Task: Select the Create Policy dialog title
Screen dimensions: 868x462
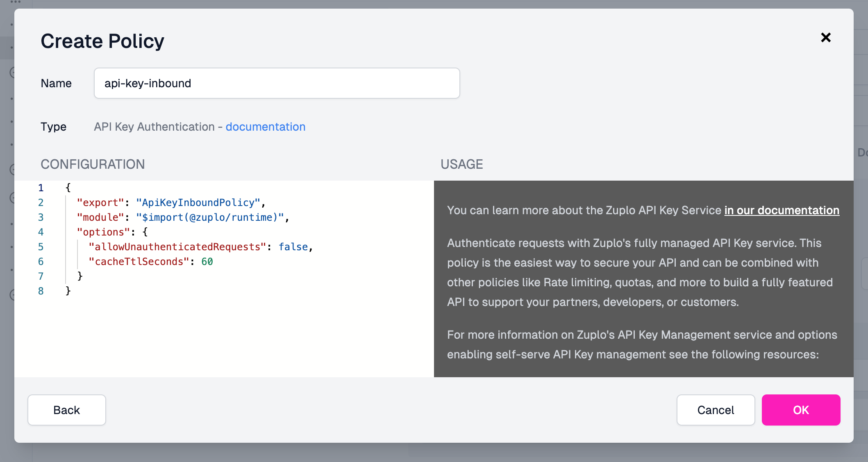Action: pos(102,41)
